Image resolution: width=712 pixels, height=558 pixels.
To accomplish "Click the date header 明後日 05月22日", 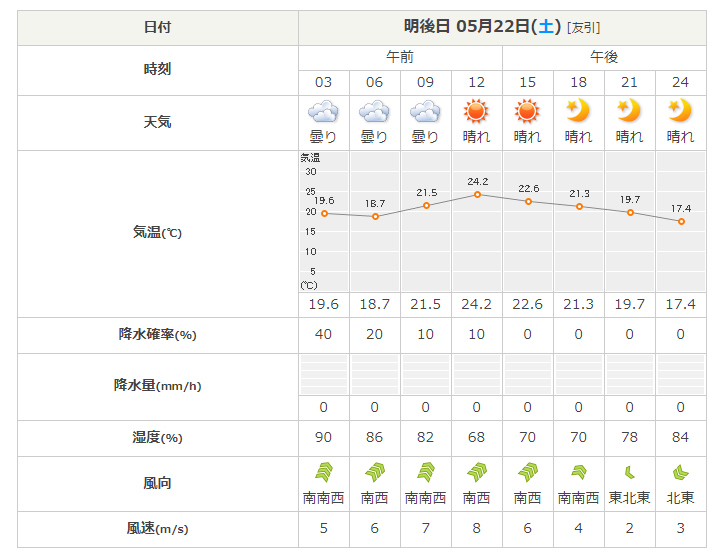I will 482,26.
